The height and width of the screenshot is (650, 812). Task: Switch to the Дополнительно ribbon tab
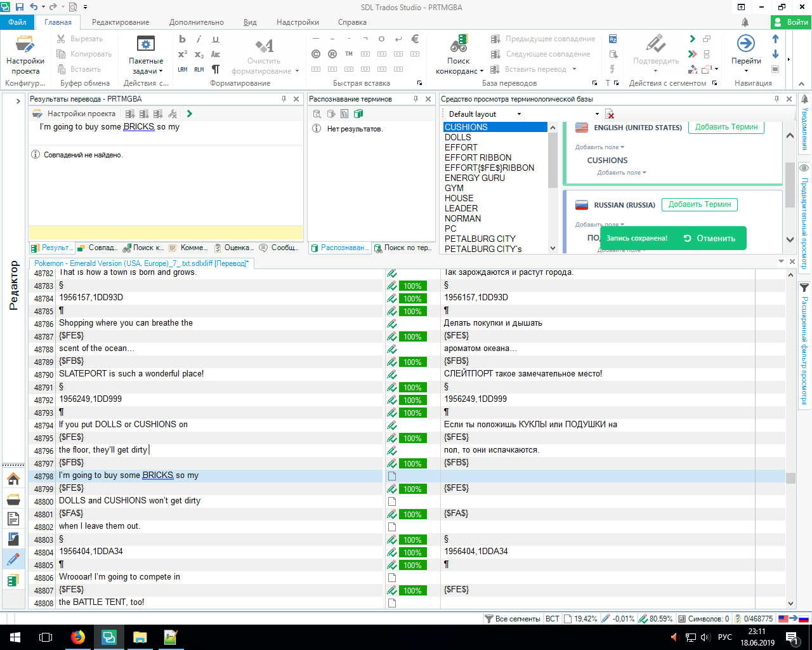(x=197, y=22)
